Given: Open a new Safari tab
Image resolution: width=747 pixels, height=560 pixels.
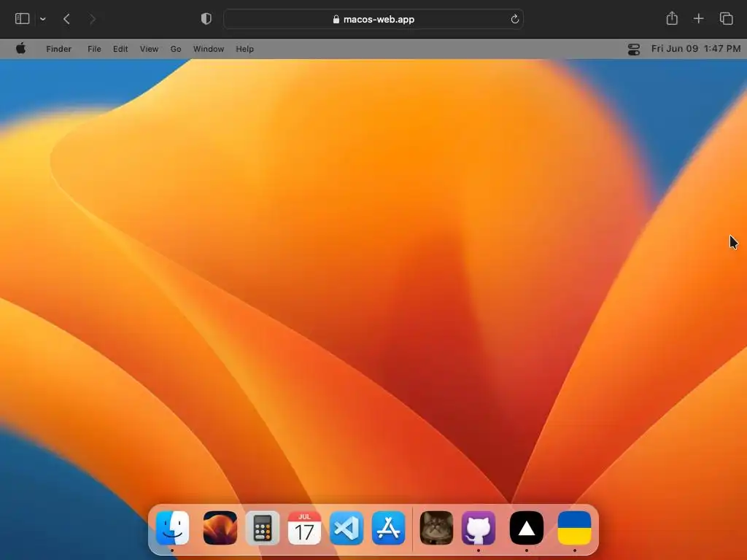Looking at the screenshot, I should tap(698, 19).
